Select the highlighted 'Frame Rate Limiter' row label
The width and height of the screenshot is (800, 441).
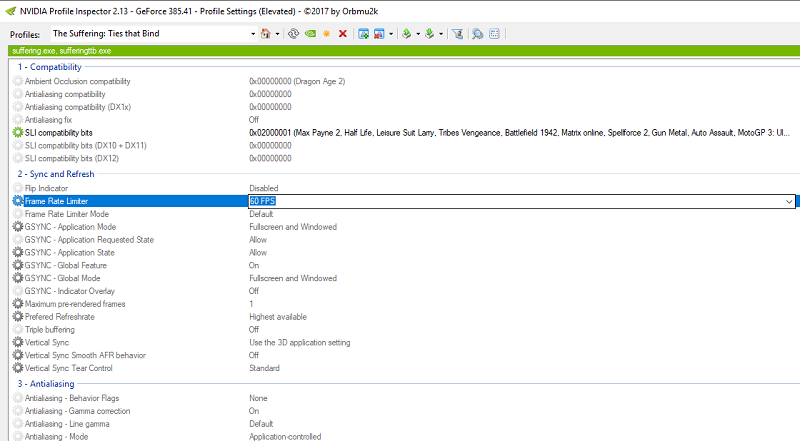tap(56, 201)
